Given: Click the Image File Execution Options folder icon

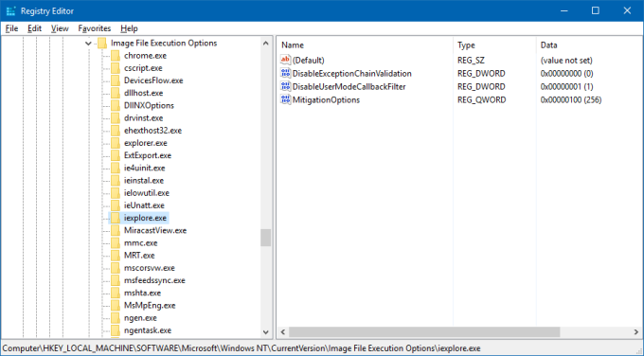Looking at the screenshot, I should [x=102, y=44].
